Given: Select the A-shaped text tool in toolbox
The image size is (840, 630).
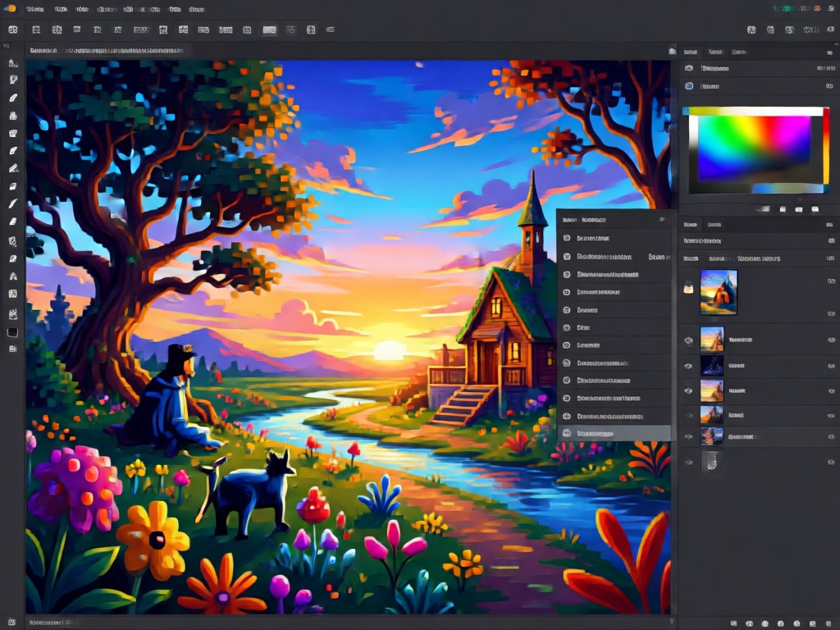Looking at the screenshot, I should click(x=13, y=276).
